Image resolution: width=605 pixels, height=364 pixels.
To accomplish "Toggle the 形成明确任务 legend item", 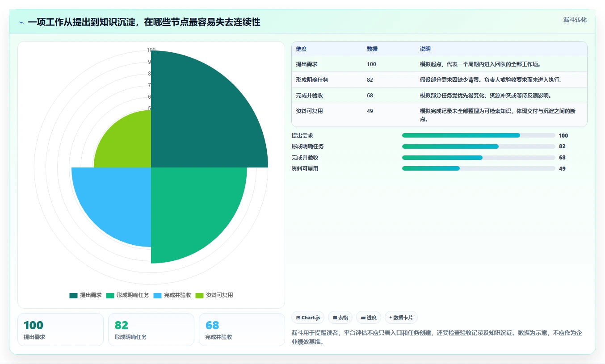I will pos(127,295).
